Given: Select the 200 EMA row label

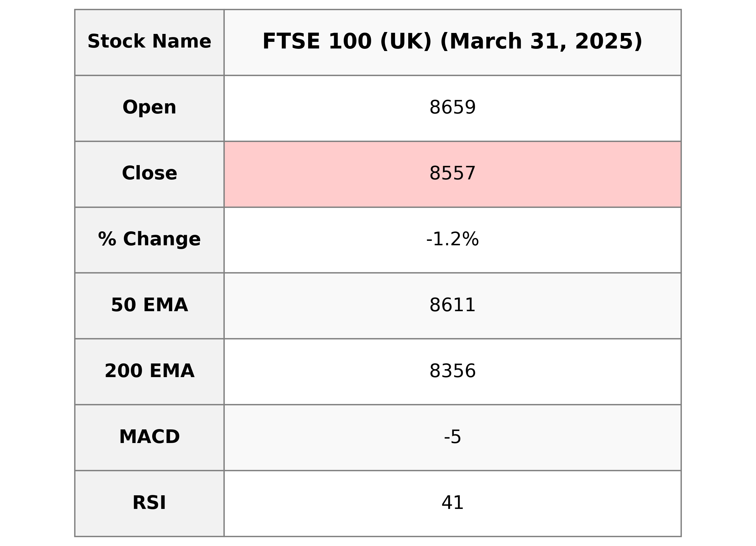Looking at the screenshot, I should click(x=149, y=371).
